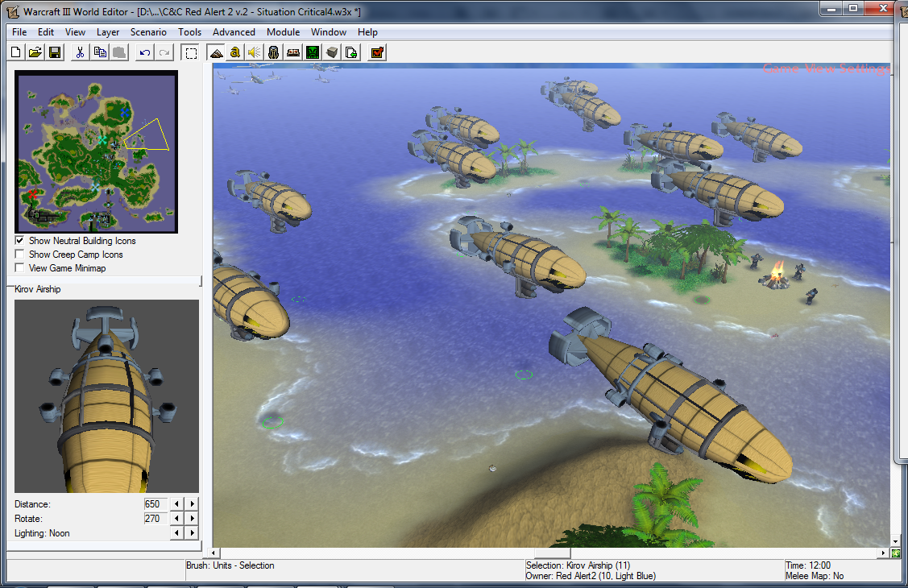Open a map file from toolbar
The width and height of the screenshot is (908, 588).
pyautogui.click(x=35, y=52)
